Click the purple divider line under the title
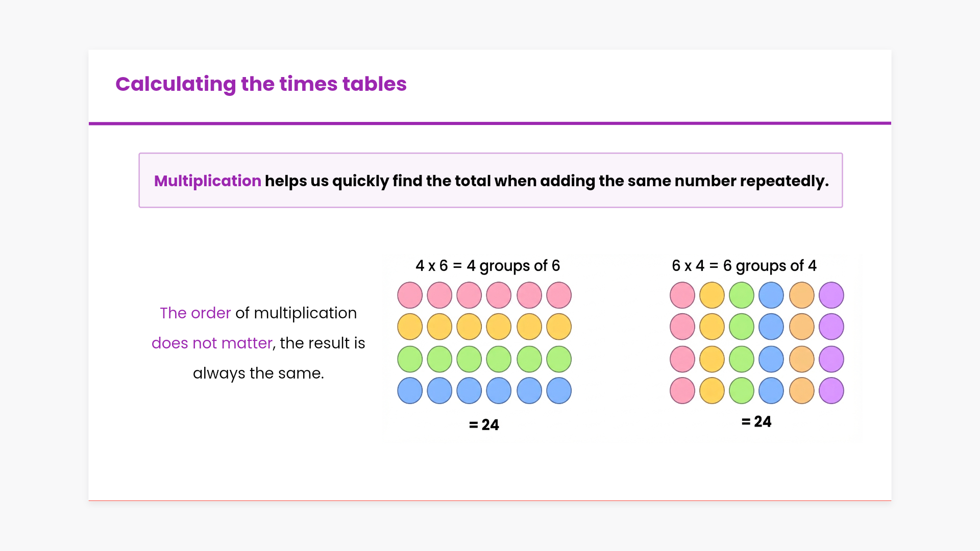The image size is (980, 551). [x=490, y=123]
